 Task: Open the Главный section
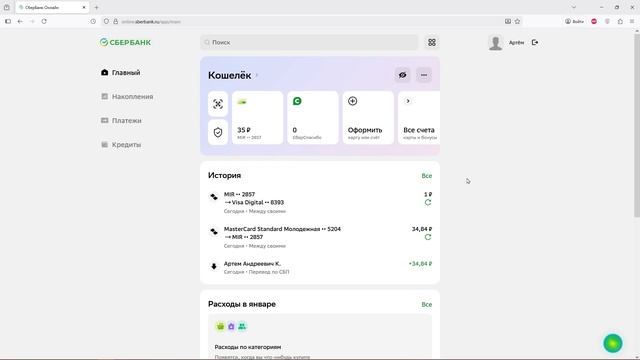tap(121, 73)
